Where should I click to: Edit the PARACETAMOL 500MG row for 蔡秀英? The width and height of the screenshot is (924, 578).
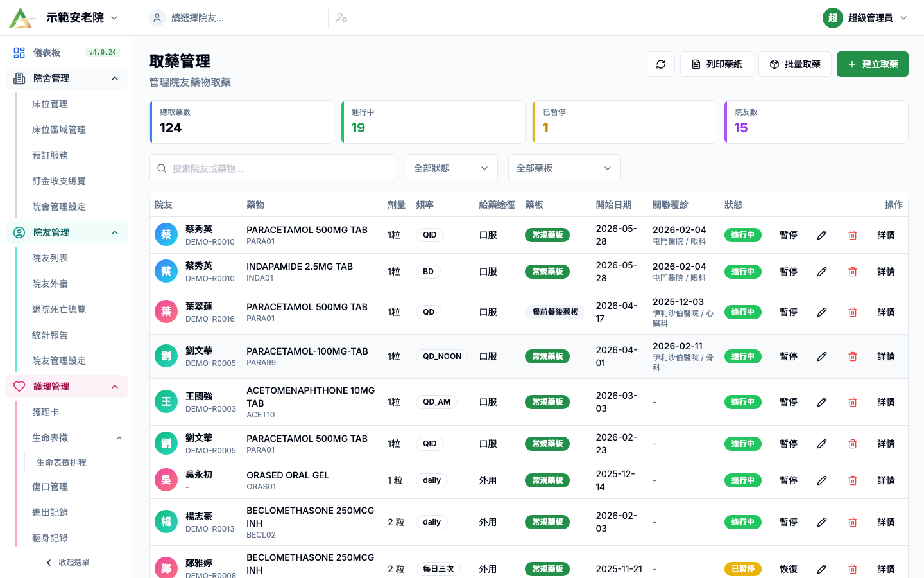pyautogui.click(x=822, y=235)
